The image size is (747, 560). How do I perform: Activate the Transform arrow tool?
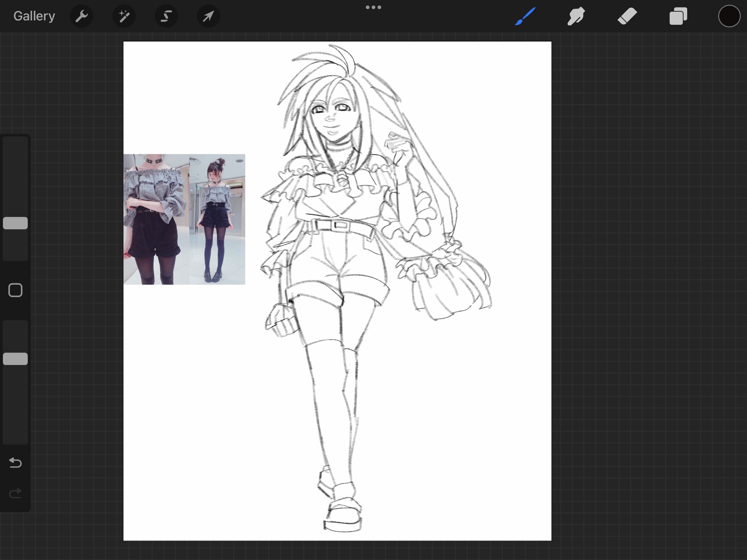(208, 16)
